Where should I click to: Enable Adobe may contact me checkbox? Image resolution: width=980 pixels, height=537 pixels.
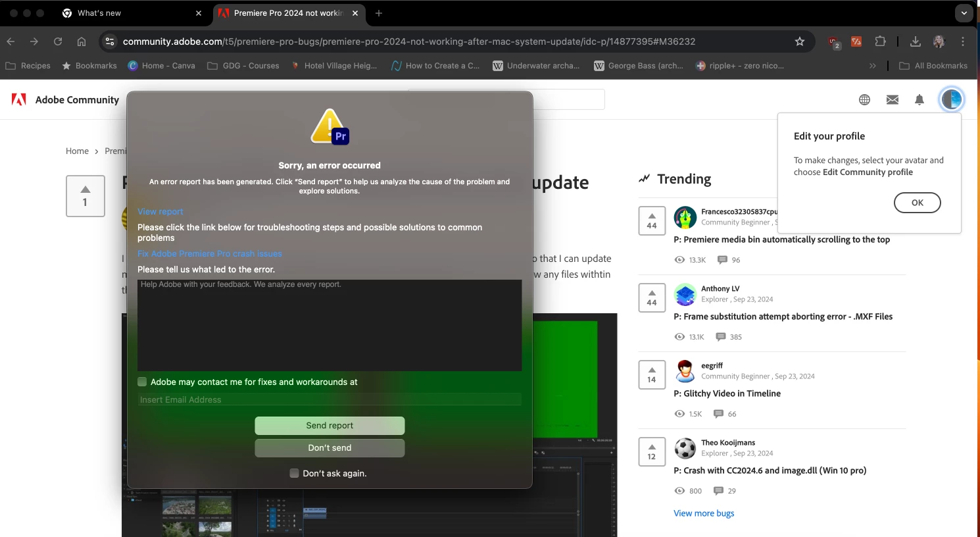point(142,382)
